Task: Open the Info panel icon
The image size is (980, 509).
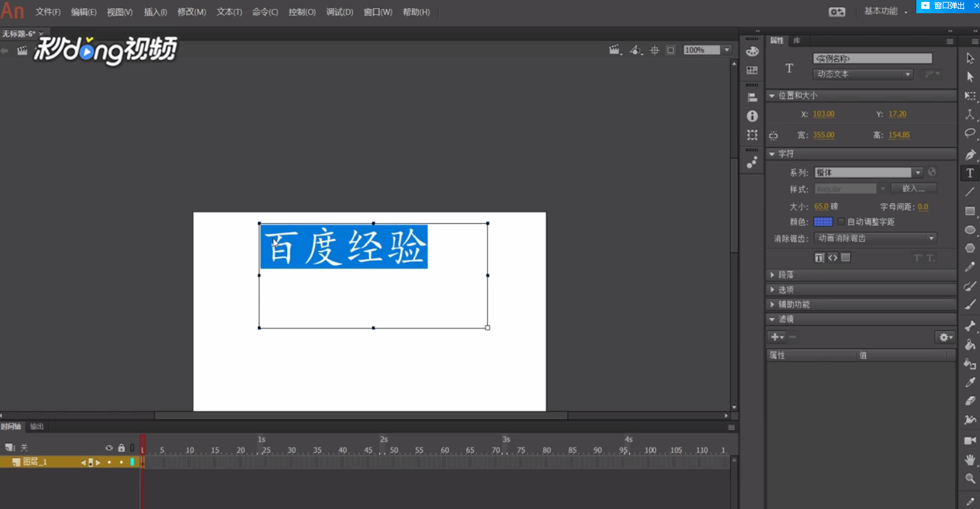Action: pyautogui.click(x=752, y=116)
